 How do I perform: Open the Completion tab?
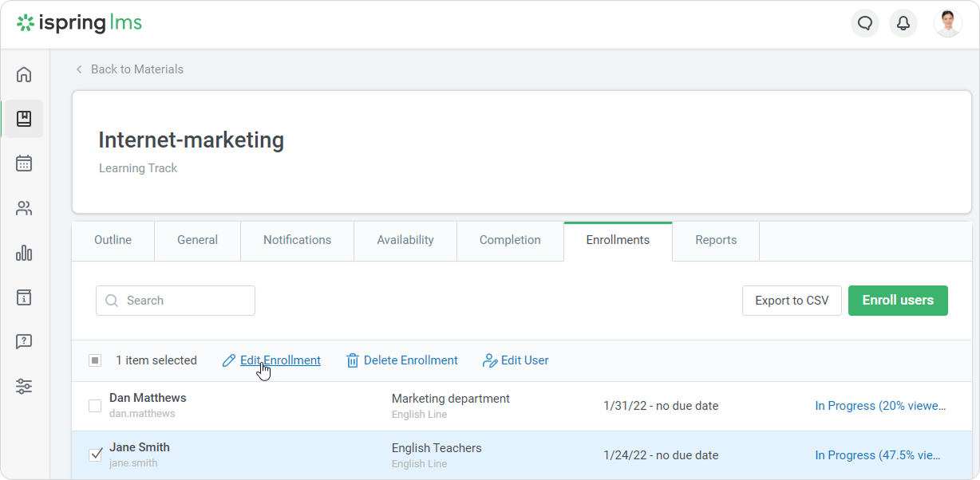click(510, 240)
